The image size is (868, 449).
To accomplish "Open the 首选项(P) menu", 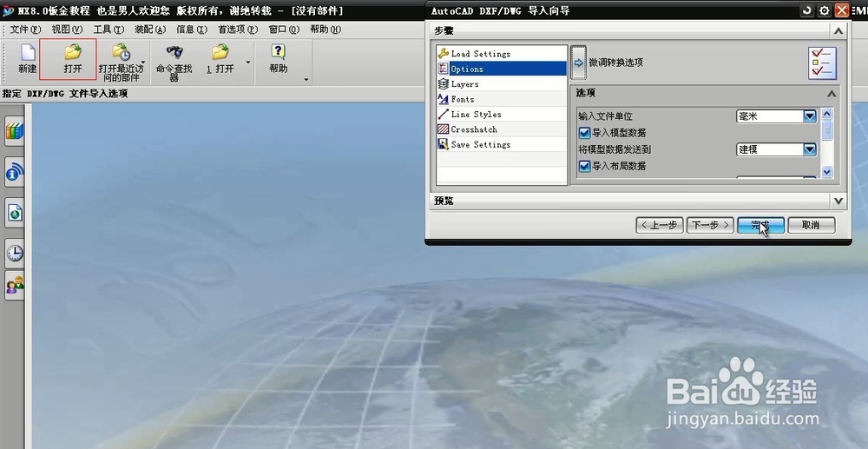I will (x=238, y=30).
